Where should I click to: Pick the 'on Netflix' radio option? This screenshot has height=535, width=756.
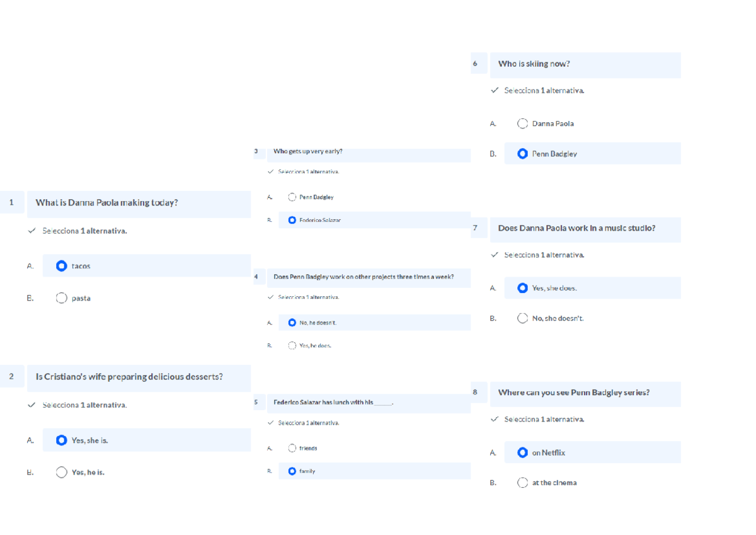point(522,452)
